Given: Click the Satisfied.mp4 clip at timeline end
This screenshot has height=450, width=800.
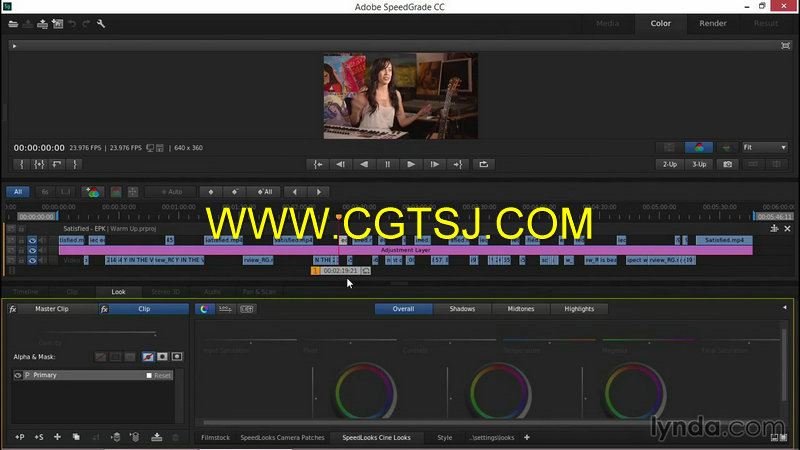Looking at the screenshot, I should [724, 240].
